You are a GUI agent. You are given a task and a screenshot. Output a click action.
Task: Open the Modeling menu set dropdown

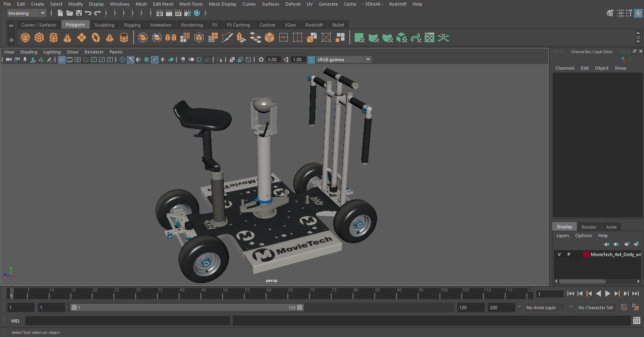coord(27,13)
